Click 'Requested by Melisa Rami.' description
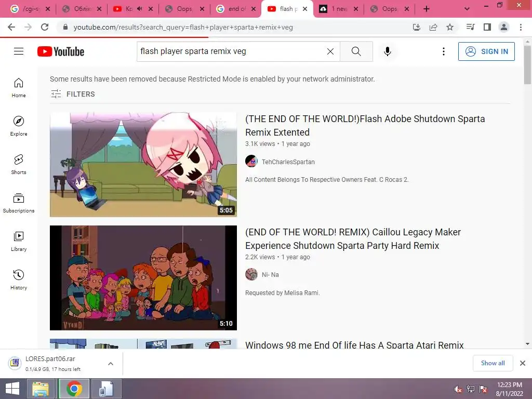The image size is (532, 399). click(282, 292)
